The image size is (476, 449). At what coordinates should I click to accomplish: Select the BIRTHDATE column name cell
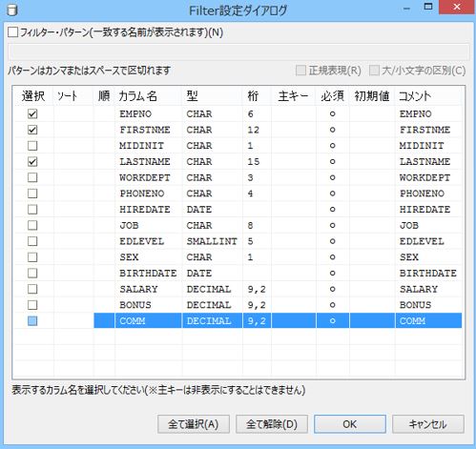coord(149,273)
